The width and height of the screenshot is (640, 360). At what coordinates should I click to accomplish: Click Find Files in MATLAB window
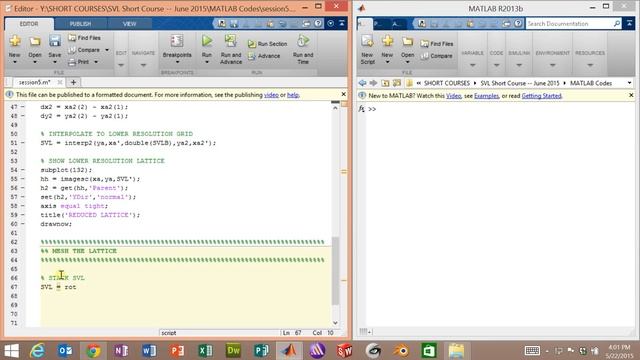point(437,44)
